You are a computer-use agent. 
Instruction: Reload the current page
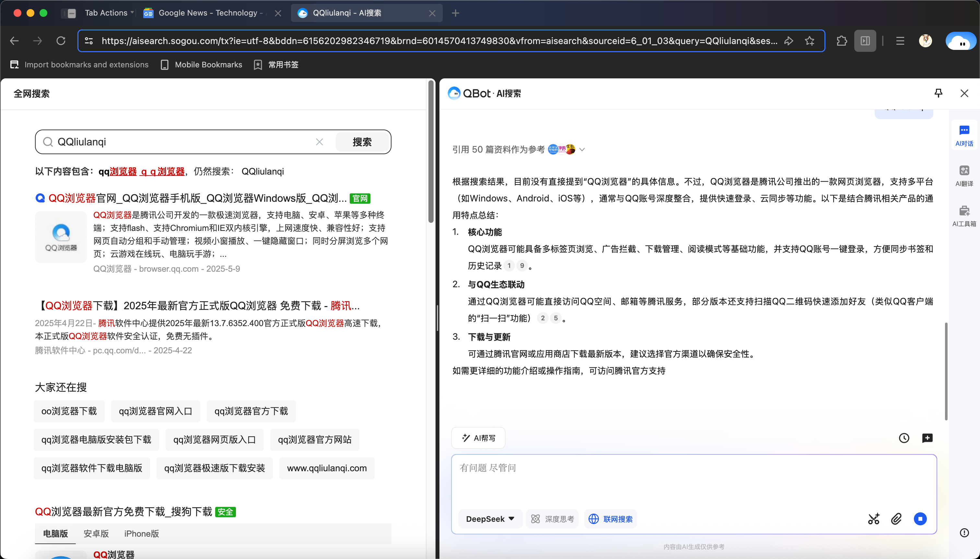point(61,41)
